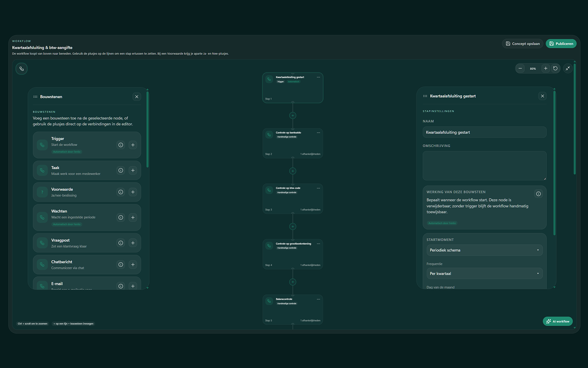Add the Wachten bouwsteen with its plus
Viewport: 588px width, 368px height.
pyautogui.click(x=133, y=217)
